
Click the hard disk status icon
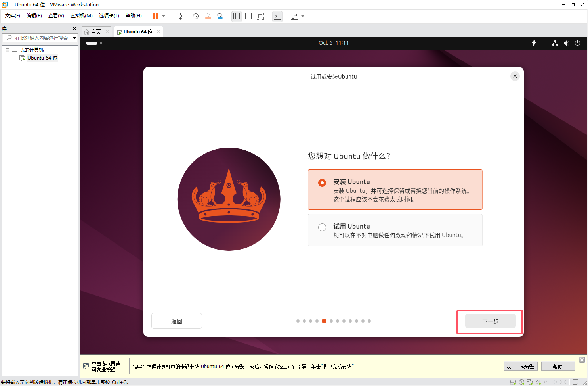click(513, 382)
